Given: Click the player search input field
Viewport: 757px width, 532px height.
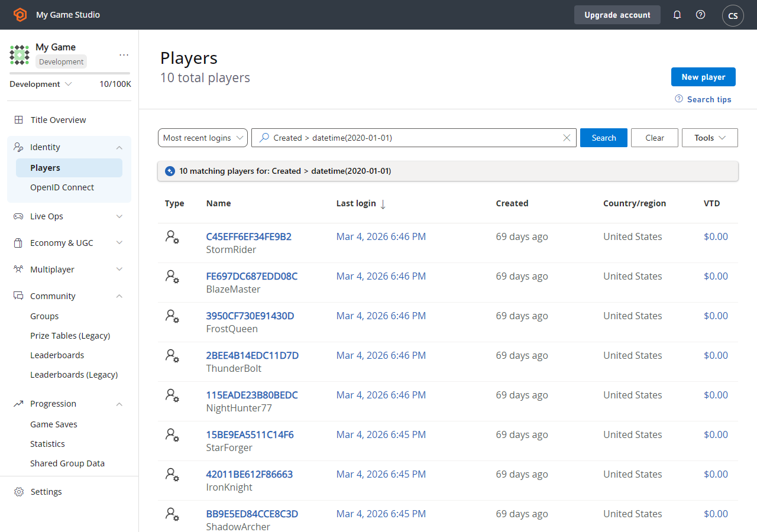Looking at the screenshot, I should [x=414, y=138].
